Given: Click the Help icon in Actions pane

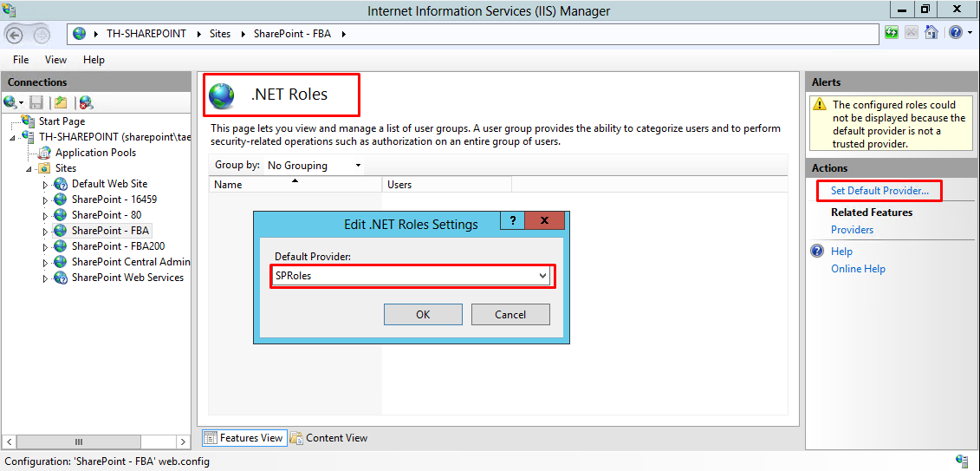Looking at the screenshot, I should click(817, 252).
